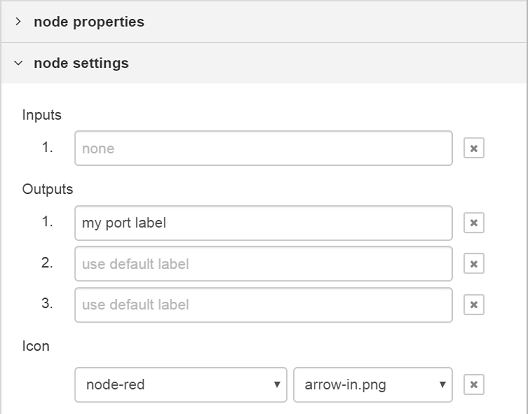
Task: Expand the node properties section header
Action: (x=264, y=22)
